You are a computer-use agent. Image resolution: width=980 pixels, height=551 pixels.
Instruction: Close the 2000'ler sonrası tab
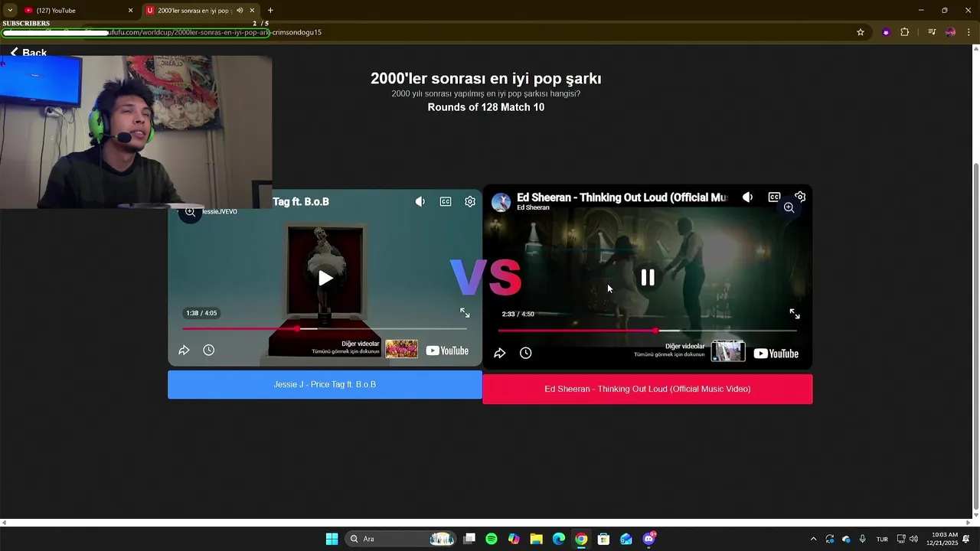pyautogui.click(x=252, y=11)
